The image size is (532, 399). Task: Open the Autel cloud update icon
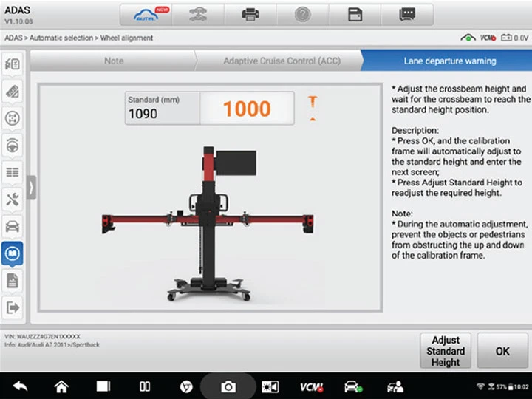point(149,14)
